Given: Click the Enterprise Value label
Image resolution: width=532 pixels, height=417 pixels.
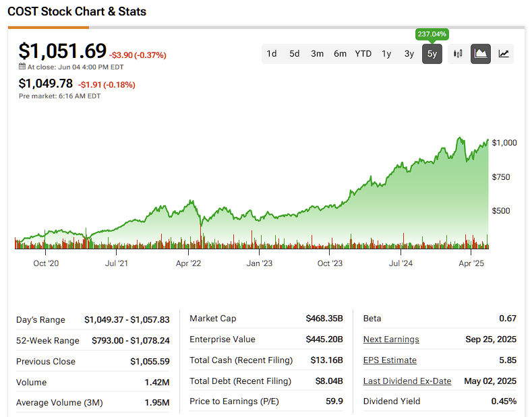Looking at the screenshot, I should 223,340.
